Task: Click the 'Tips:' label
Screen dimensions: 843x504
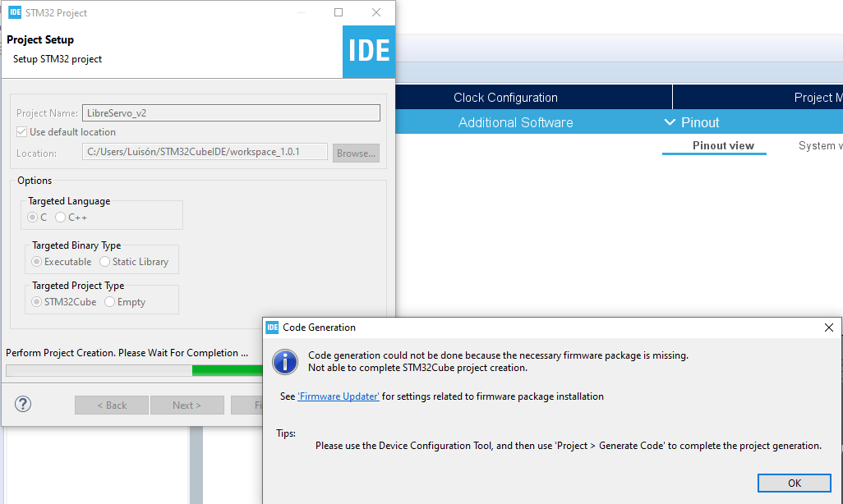Action: 286,433
